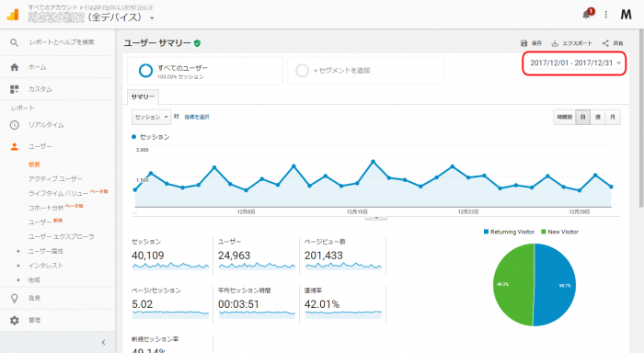Screen dimensions: 644x353
Task: Click the ページ/セッション 5.02 value
Action: (142, 304)
